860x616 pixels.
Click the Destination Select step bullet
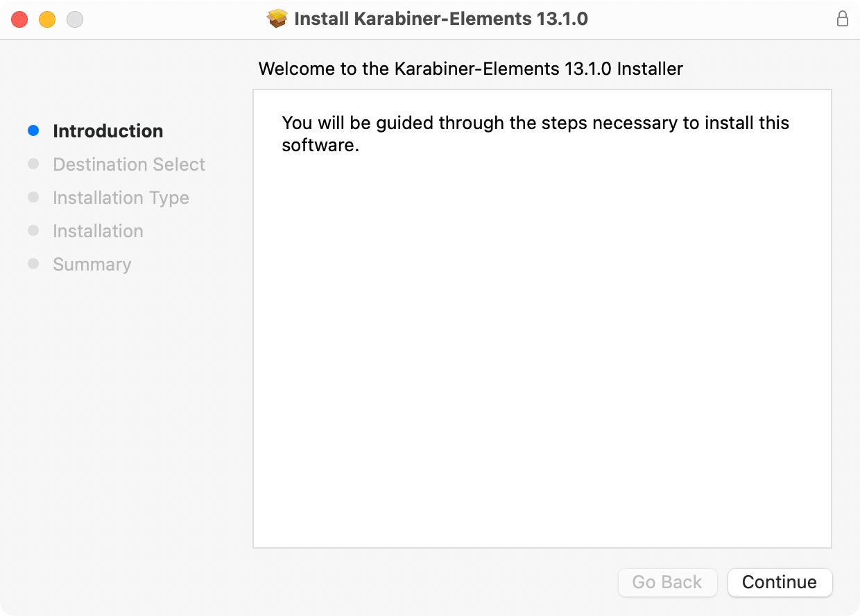click(33, 164)
